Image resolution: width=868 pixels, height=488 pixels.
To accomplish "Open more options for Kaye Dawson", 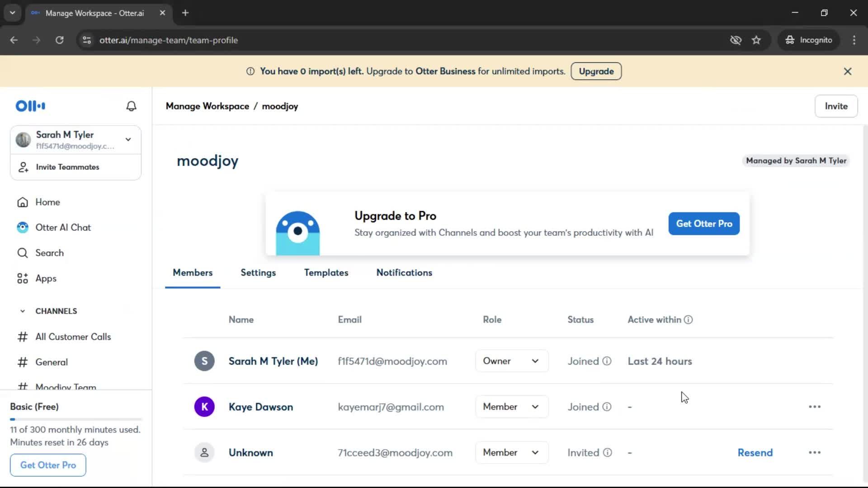I will tap(815, 407).
